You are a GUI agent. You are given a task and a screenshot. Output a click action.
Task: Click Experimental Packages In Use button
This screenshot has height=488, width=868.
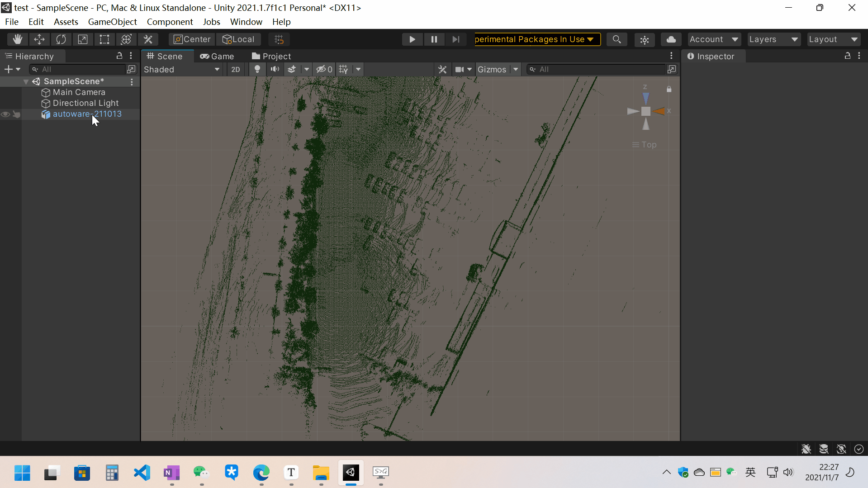[x=537, y=39]
